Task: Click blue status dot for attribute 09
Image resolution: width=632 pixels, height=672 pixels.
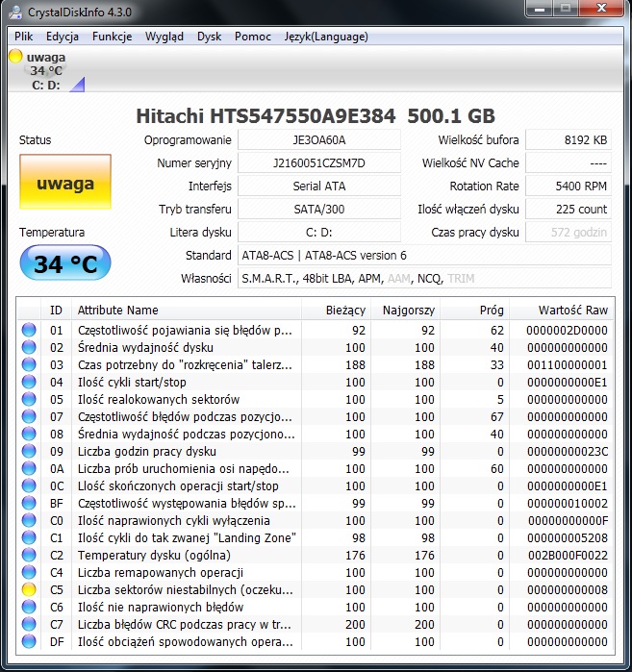Action: 29,451
